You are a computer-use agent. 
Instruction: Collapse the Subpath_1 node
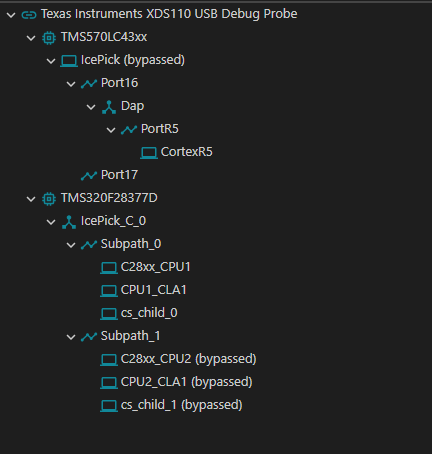coord(71,337)
